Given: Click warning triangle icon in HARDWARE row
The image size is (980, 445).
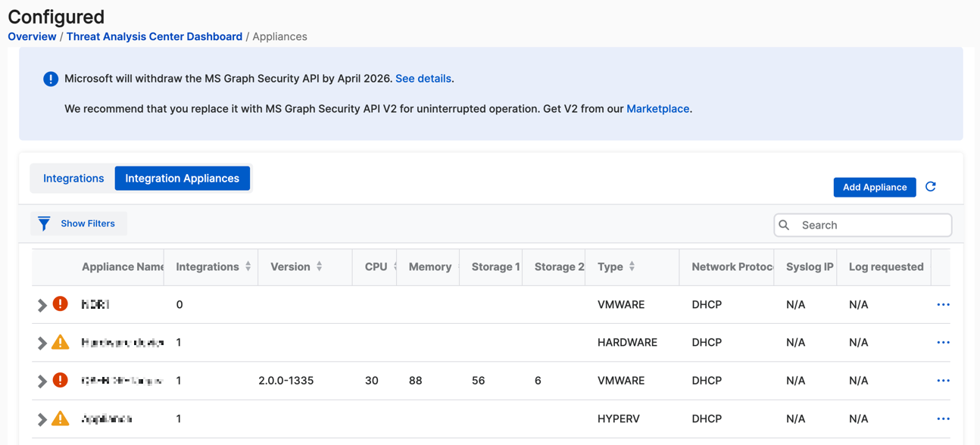Looking at the screenshot, I should point(61,342).
